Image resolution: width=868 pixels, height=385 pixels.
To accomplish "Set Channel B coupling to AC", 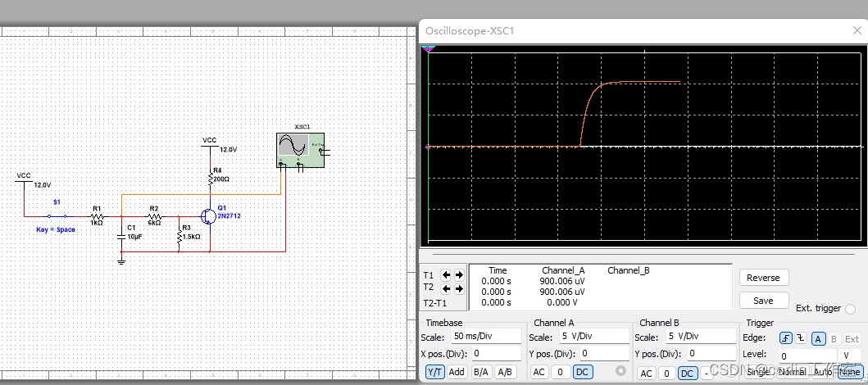I will [646, 374].
